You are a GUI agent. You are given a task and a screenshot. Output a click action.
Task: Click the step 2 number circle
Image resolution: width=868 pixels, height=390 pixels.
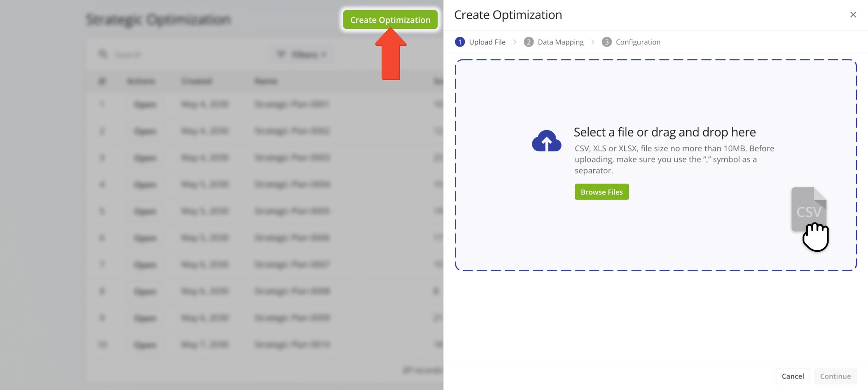point(529,42)
